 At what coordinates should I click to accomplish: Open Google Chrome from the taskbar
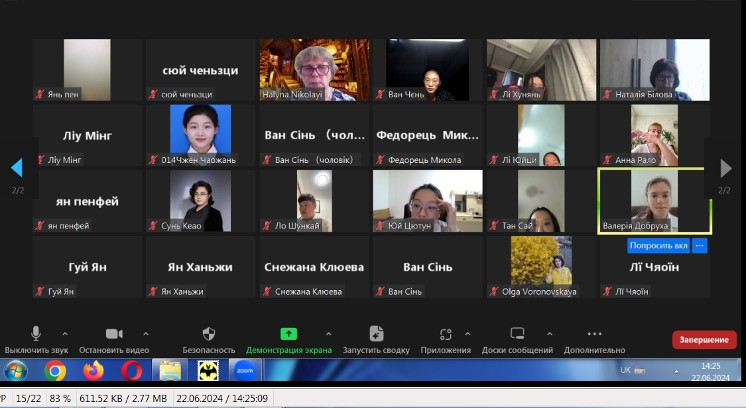(55, 370)
